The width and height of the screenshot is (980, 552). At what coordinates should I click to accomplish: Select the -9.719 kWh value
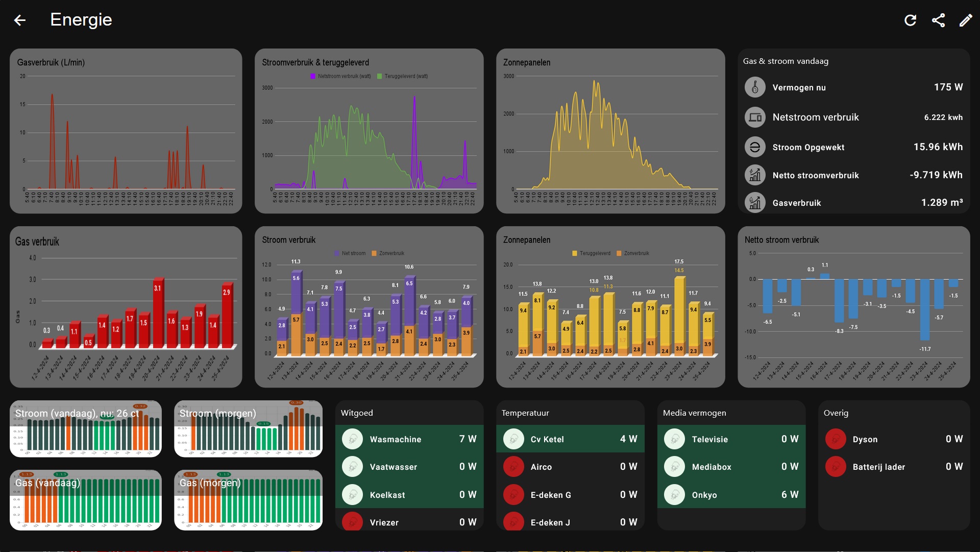pyautogui.click(x=936, y=175)
